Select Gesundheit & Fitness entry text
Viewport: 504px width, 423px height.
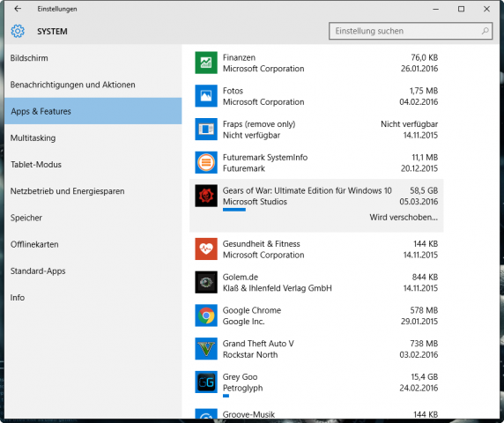click(x=262, y=244)
